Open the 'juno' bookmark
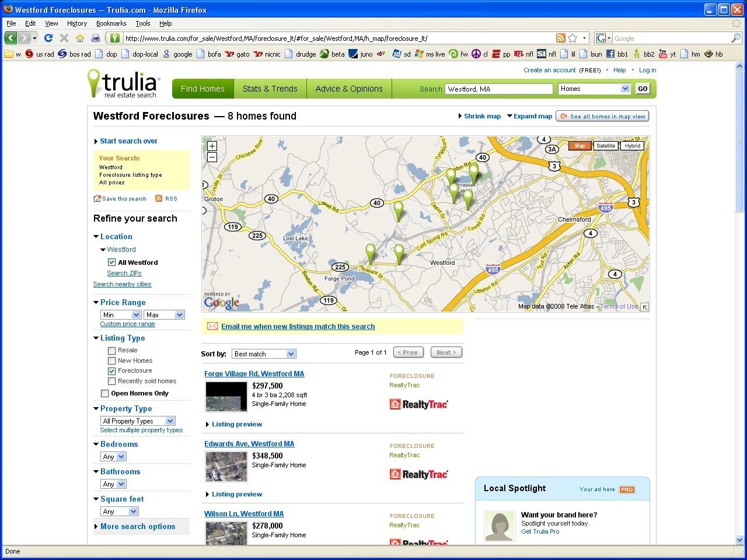The image size is (747, 560). click(361, 54)
